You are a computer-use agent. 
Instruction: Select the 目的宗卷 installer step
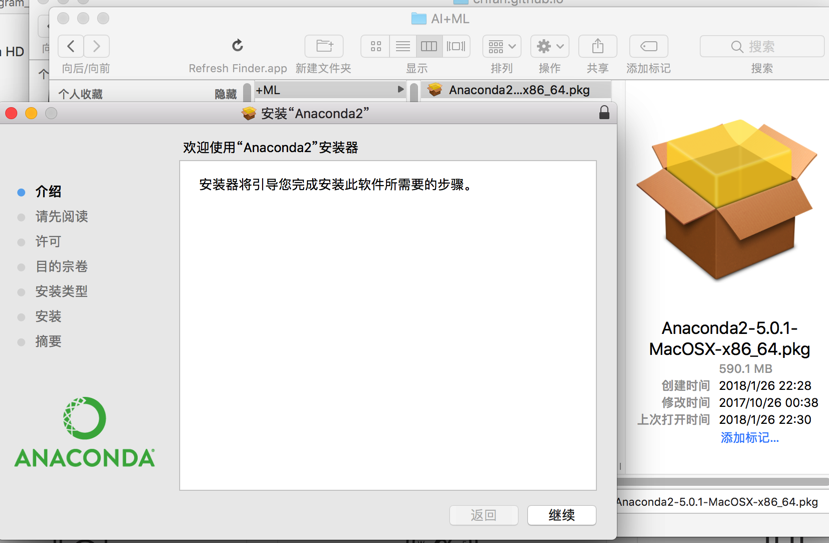pyautogui.click(x=61, y=266)
